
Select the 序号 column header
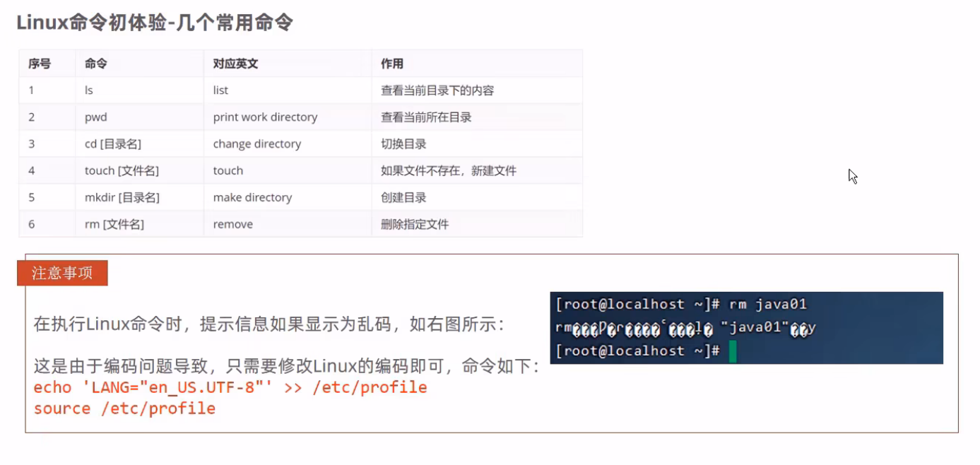click(40, 64)
